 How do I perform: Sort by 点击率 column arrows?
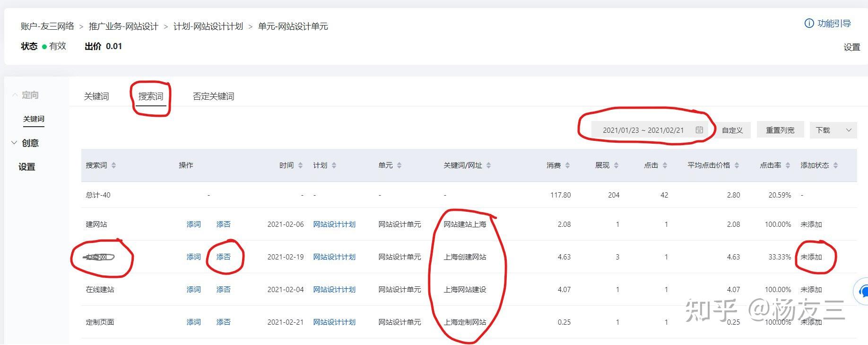(x=788, y=165)
